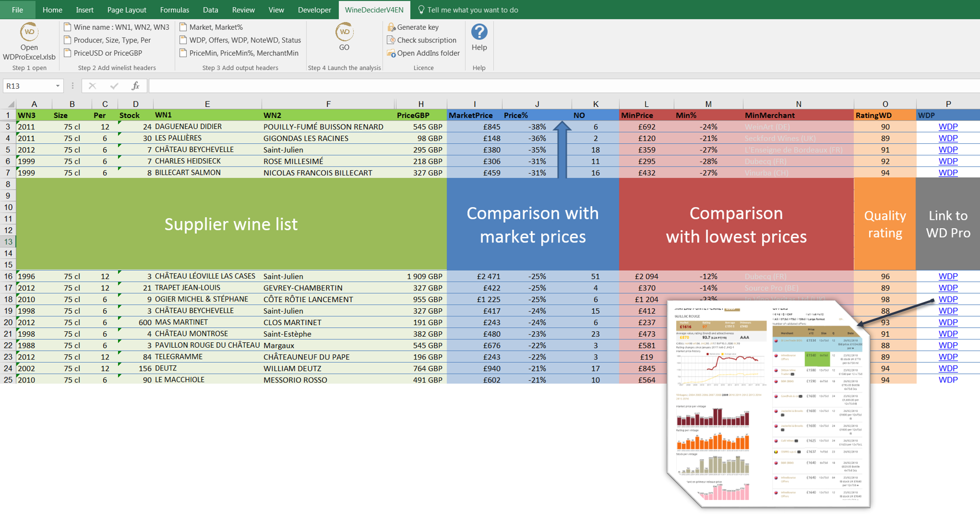Select the PriceGBP header cell
The image size is (980, 517).
tap(421, 115)
